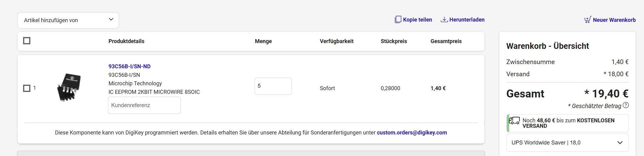Click the custom.orders@digikey.com email link

[x=412, y=133]
